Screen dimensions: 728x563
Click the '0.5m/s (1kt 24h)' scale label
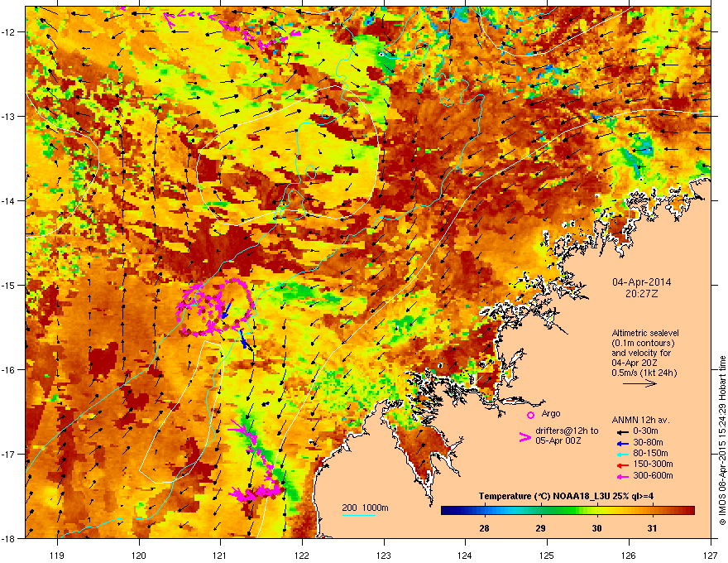644,373
